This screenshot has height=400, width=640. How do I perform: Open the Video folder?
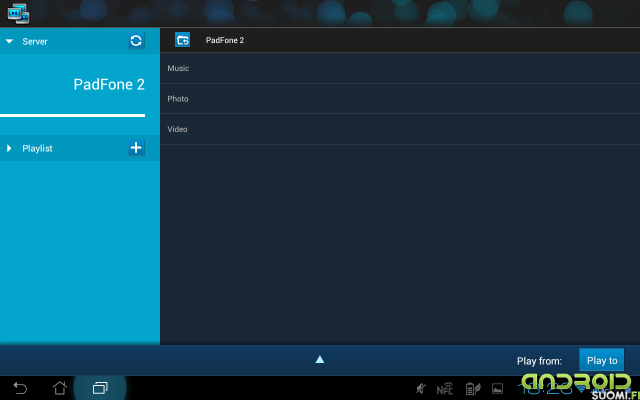point(400,129)
